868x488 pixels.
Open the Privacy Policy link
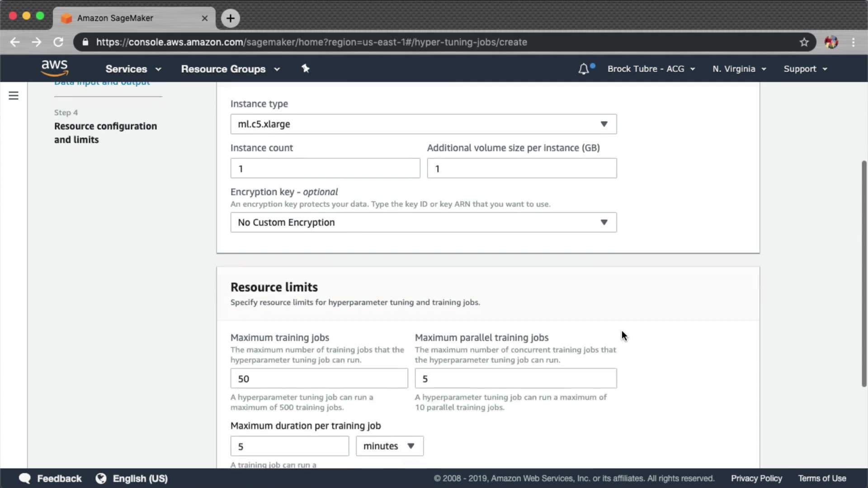756,479
